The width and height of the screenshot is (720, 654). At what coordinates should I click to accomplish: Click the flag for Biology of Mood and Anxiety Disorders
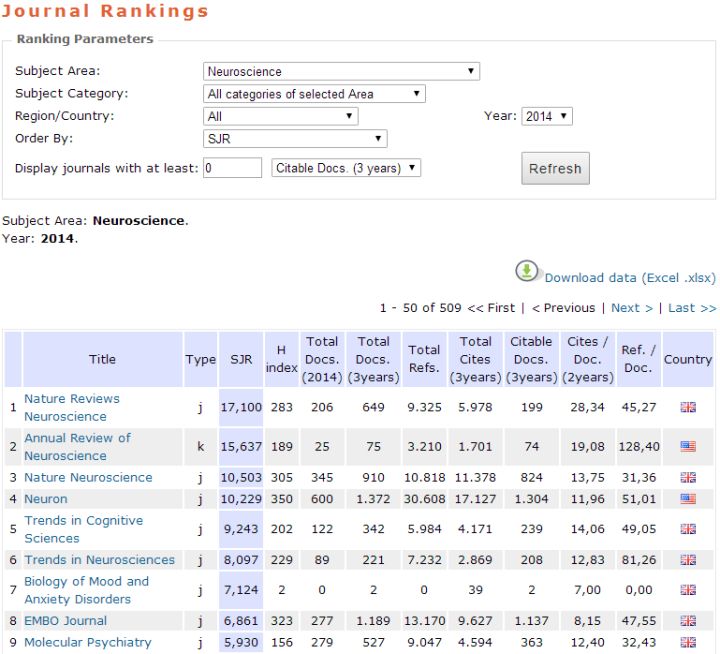688,590
